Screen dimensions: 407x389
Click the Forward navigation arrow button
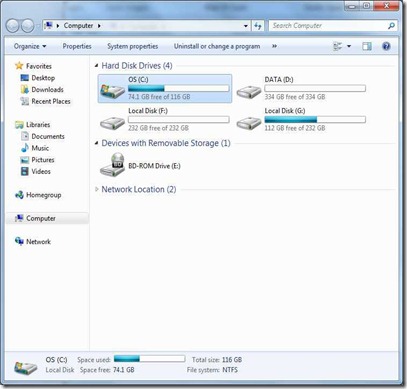27,26
